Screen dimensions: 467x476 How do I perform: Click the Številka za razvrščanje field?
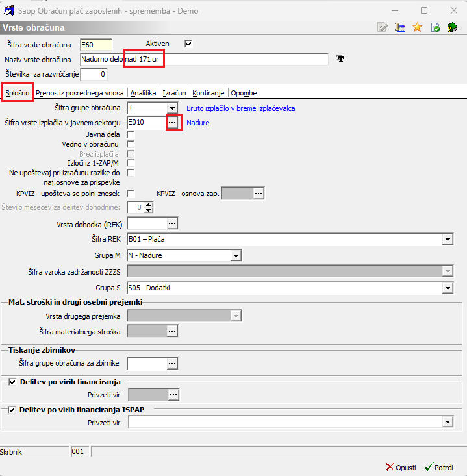(94, 74)
